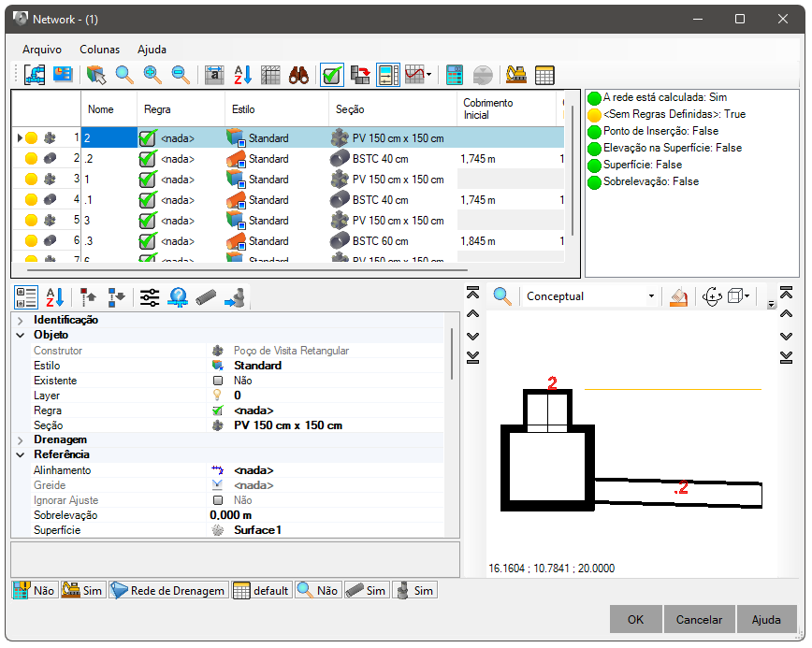Click the help question-mark icon in properties toolbar

[178, 297]
